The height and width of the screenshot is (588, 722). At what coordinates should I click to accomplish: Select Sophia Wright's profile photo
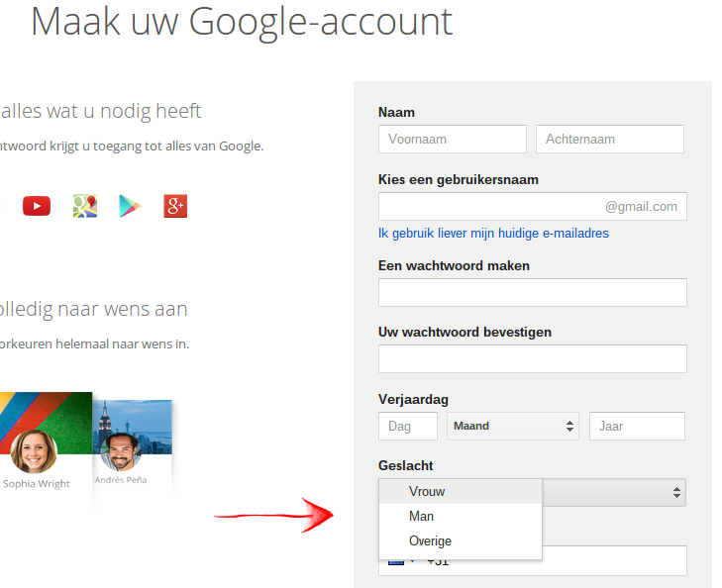[x=34, y=451]
